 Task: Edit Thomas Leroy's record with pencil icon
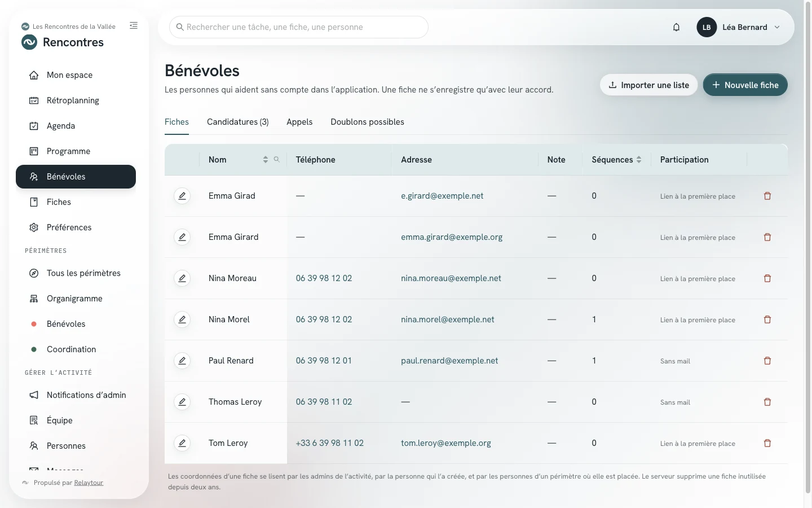tap(182, 402)
